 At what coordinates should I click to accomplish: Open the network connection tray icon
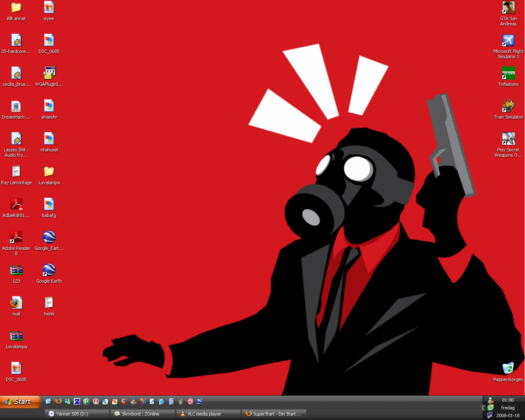coord(490,415)
